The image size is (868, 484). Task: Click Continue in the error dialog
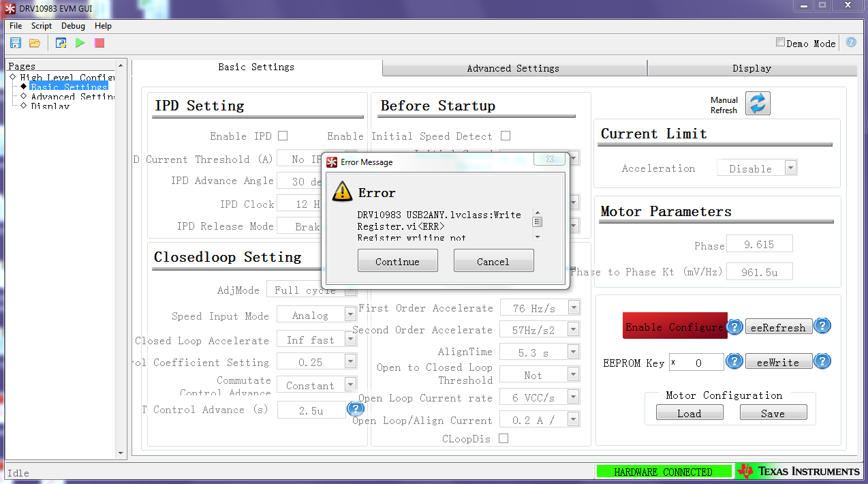click(398, 261)
